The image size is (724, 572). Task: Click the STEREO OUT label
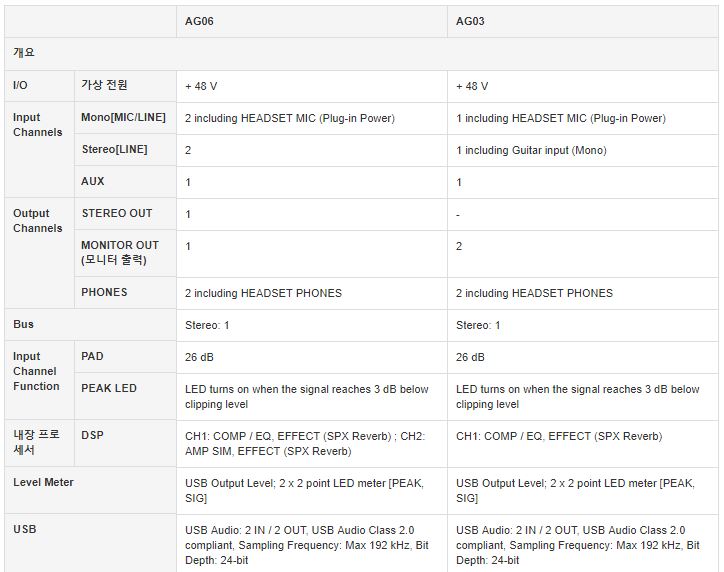[117, 213]
